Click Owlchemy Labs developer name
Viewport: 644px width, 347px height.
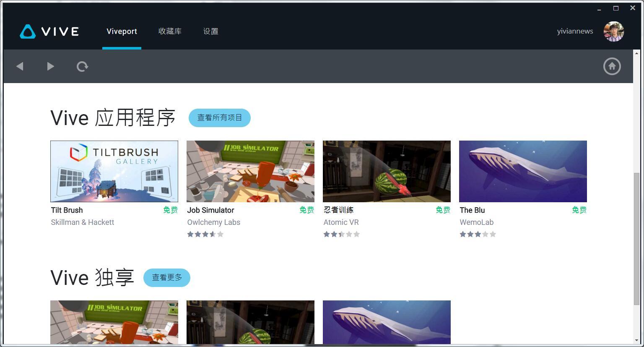(213, 222)
